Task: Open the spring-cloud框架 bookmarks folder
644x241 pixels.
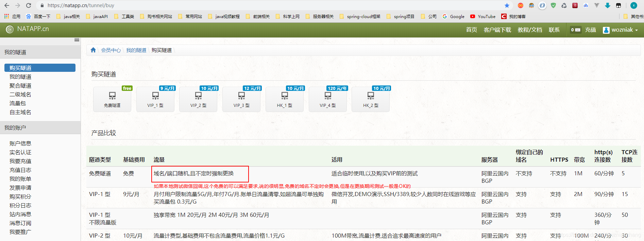Action: [x=360, y=16]
